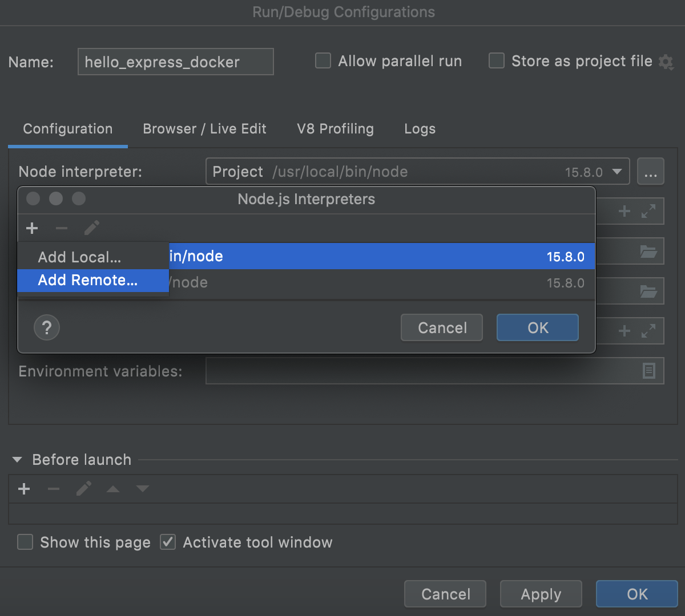Click the hello_express_docker name field
The image size is (685, 616).
tap(175, 62)
